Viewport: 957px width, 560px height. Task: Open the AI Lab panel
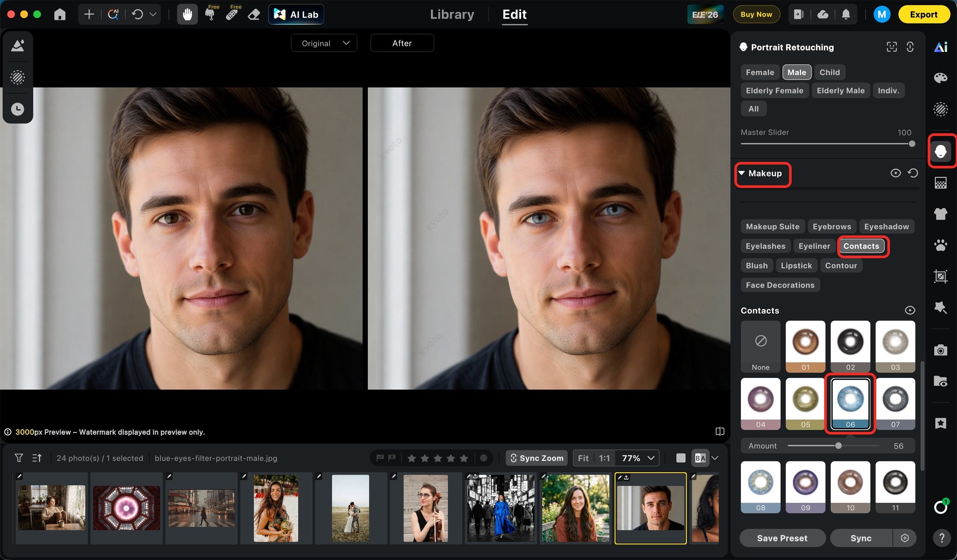coord(296,15)
